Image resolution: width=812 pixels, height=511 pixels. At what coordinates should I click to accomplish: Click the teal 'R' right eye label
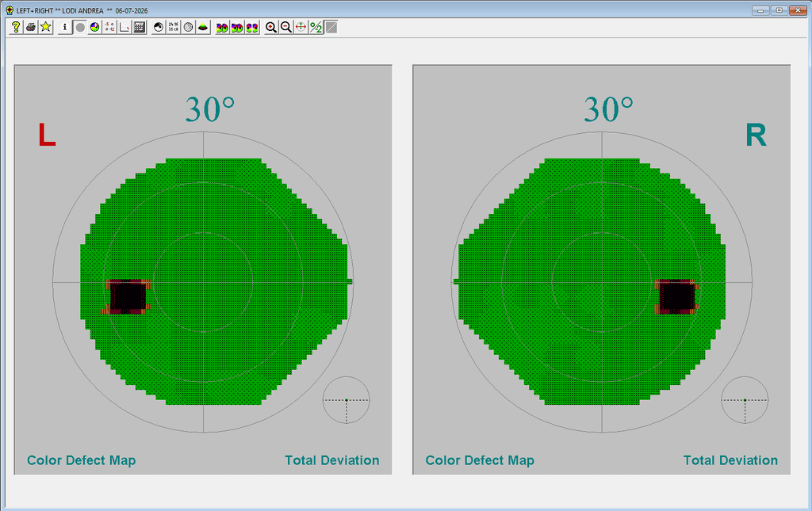(x=756, y=135)
